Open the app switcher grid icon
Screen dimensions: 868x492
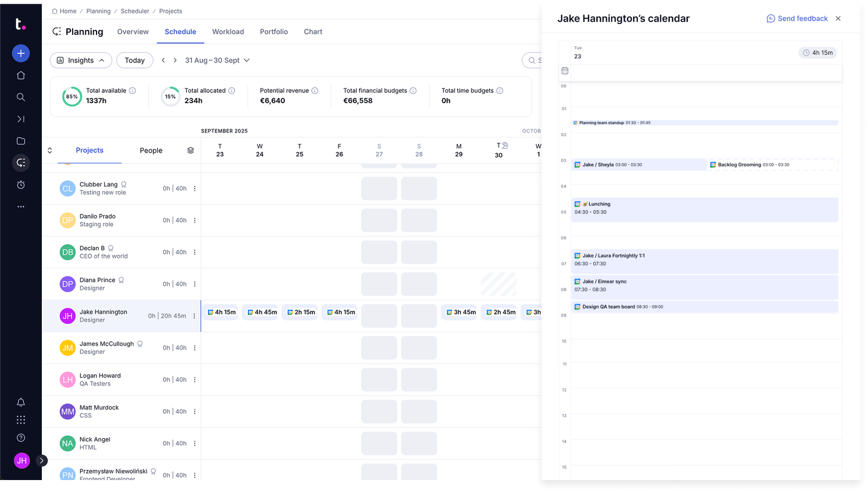point(21,420)
